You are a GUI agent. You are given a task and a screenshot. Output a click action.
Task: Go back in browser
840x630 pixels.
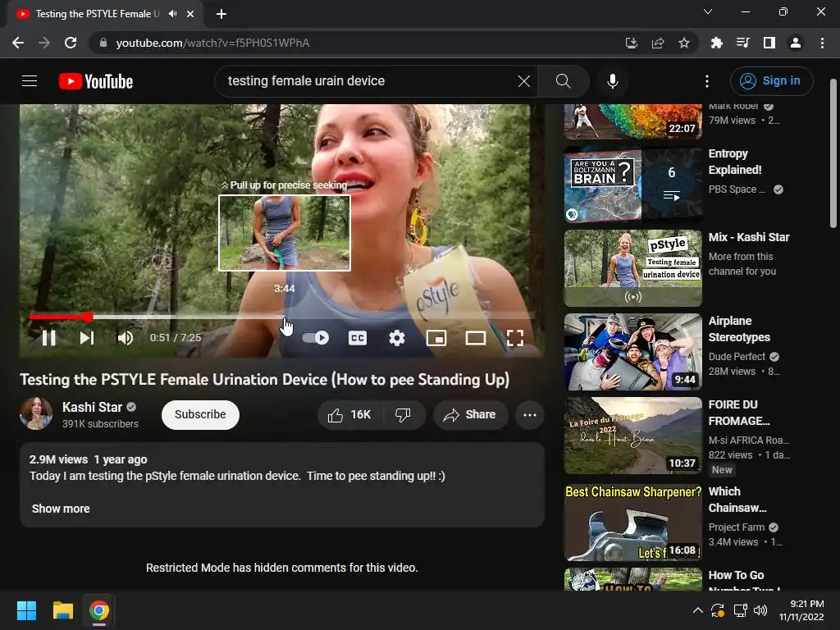(x=18, y=43)
